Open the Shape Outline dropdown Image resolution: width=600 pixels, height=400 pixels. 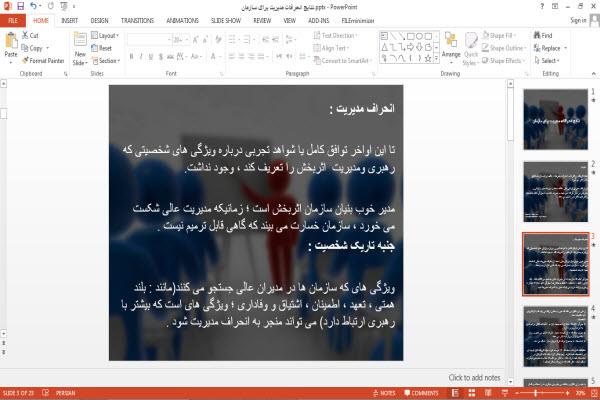click(x=504, y=48)
